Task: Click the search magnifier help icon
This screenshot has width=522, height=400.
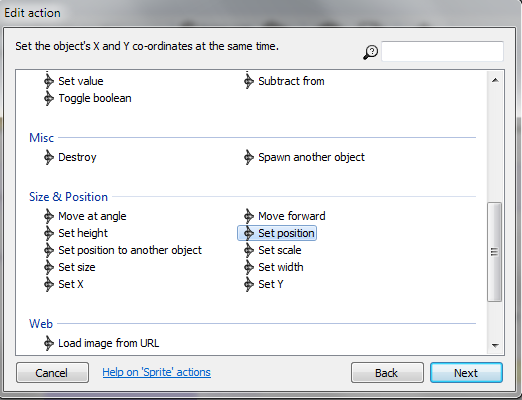Action: pyautogui.click(x=370, y=52)
